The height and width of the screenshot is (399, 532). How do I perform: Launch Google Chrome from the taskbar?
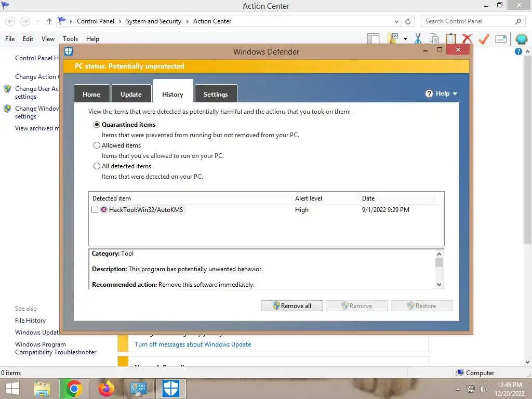tap(74, 389)
